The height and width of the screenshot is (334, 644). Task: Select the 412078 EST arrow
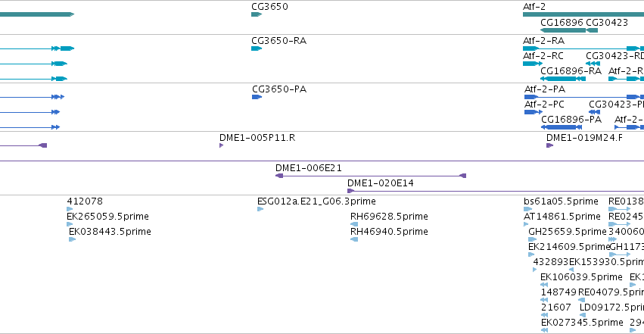[x=70, y=209]
